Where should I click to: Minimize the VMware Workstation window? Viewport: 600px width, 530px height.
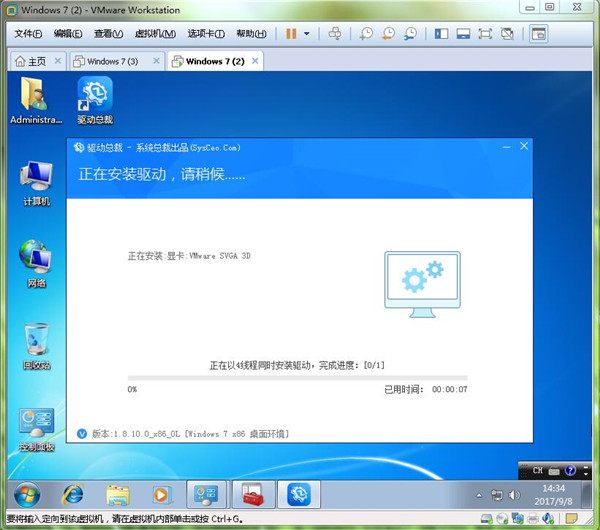point(530,7)
